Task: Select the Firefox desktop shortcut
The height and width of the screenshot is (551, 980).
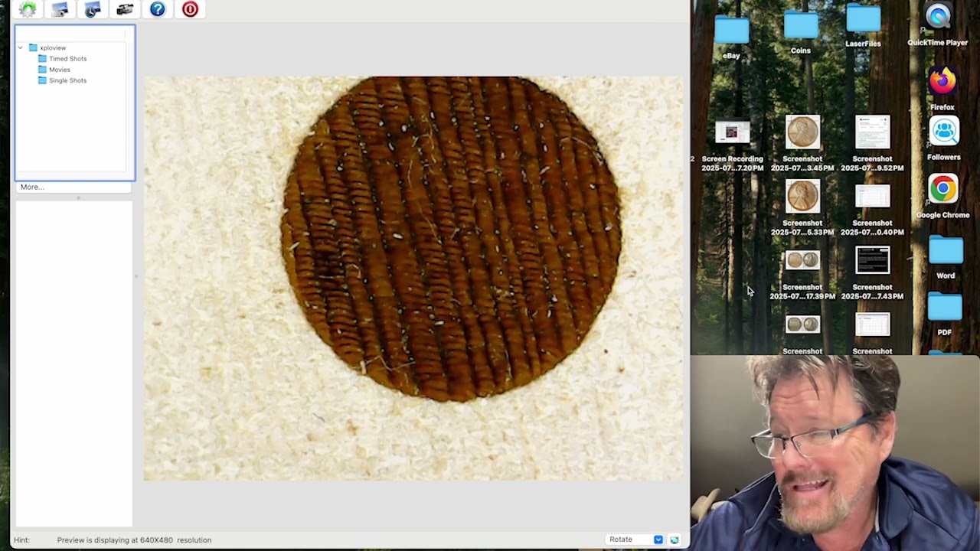Action: pyautogui.click(x=942, y=89)
